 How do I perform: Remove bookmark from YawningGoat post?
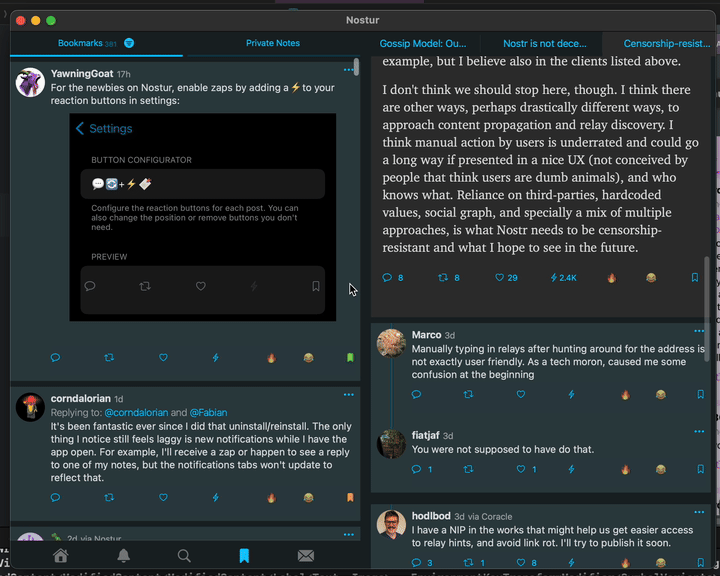350,357
